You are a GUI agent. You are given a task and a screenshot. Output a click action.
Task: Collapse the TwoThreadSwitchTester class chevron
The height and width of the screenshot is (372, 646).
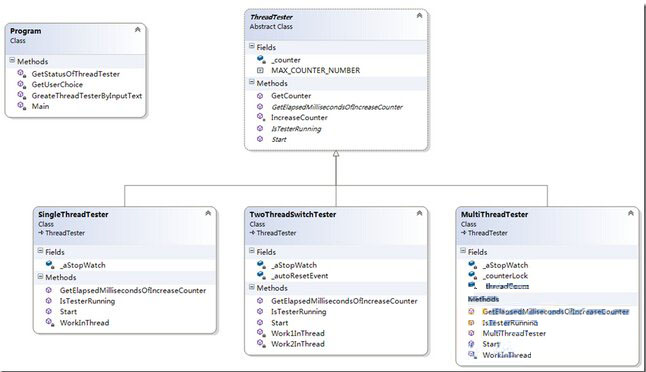419,213
